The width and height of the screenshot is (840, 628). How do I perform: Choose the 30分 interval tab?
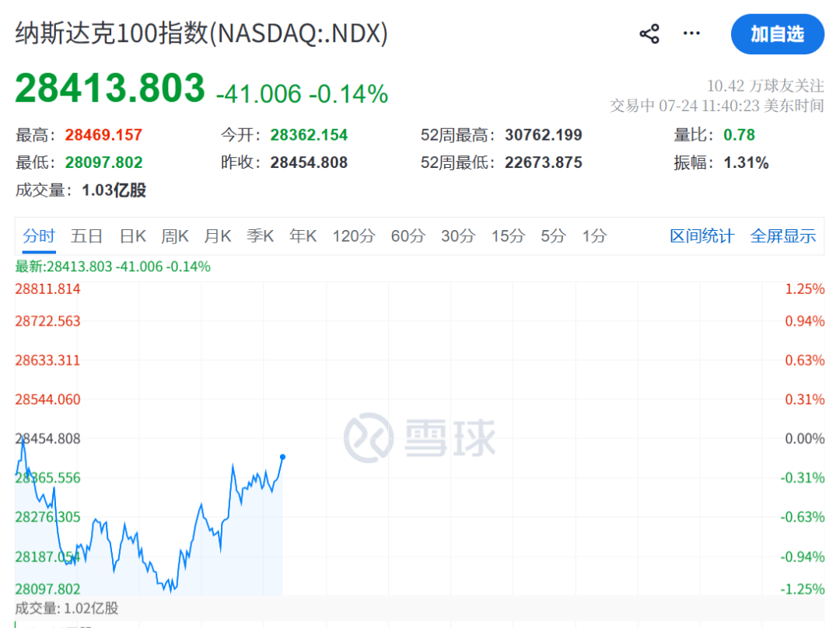pos(458,236)
